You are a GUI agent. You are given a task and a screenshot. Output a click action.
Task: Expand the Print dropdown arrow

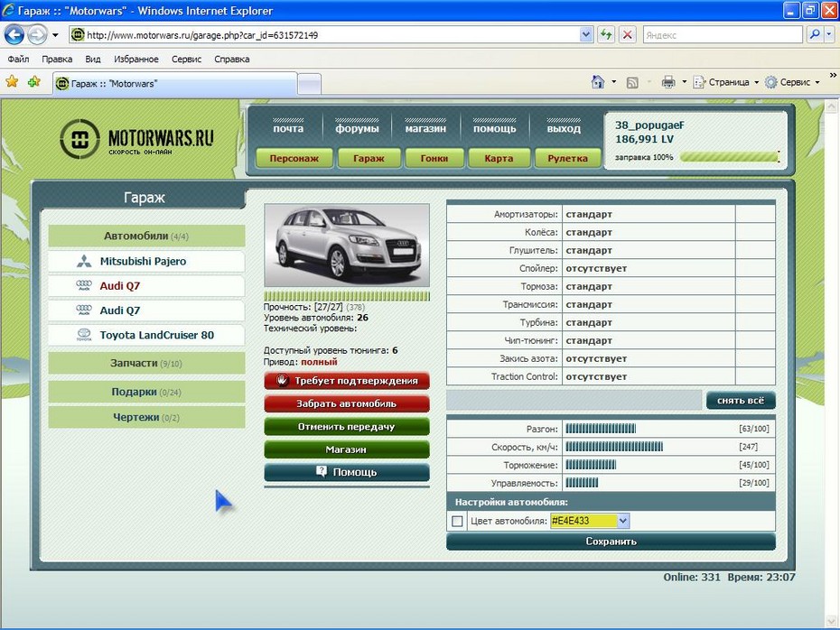[x=684, y=82]
